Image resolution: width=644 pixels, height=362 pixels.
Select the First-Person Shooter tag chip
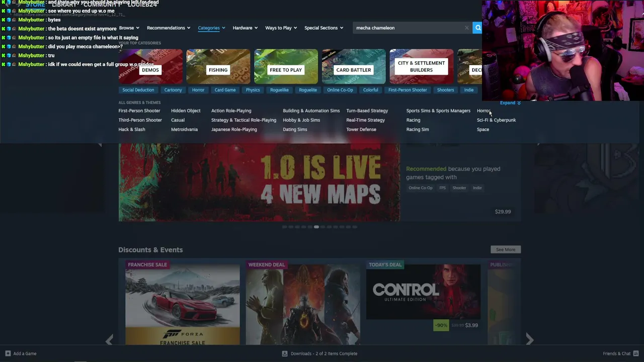click(408, 90)
